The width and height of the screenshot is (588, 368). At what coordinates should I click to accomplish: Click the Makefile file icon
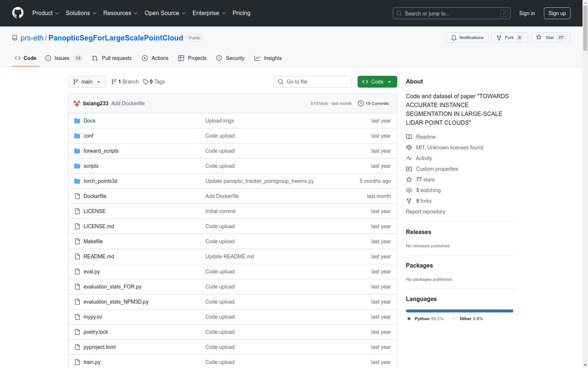pos(77,241)
